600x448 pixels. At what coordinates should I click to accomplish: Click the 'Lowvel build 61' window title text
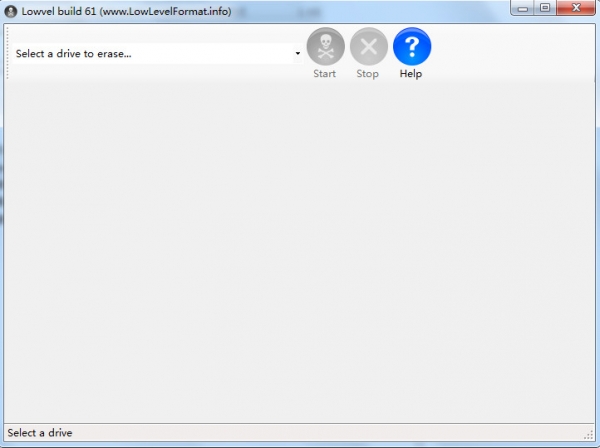126,11
